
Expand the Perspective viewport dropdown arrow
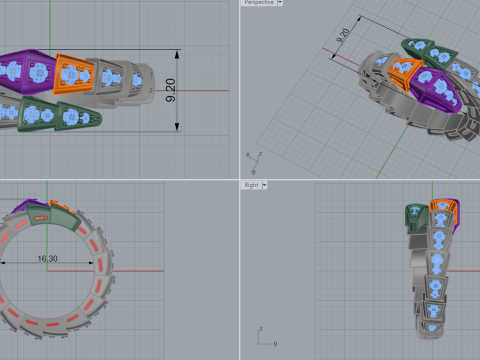click(280, 2)
